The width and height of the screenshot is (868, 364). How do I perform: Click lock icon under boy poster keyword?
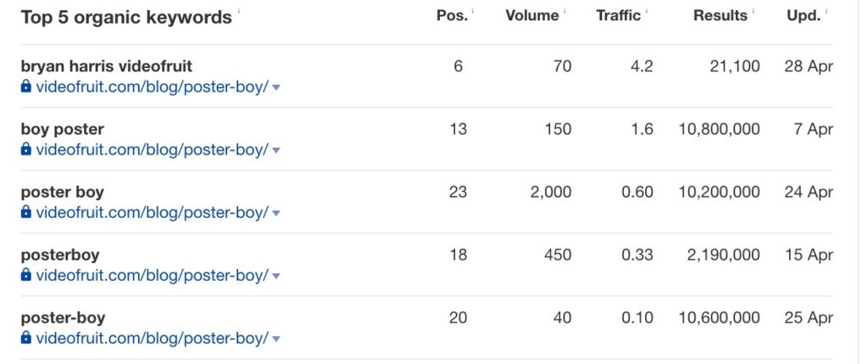point(25,149)
